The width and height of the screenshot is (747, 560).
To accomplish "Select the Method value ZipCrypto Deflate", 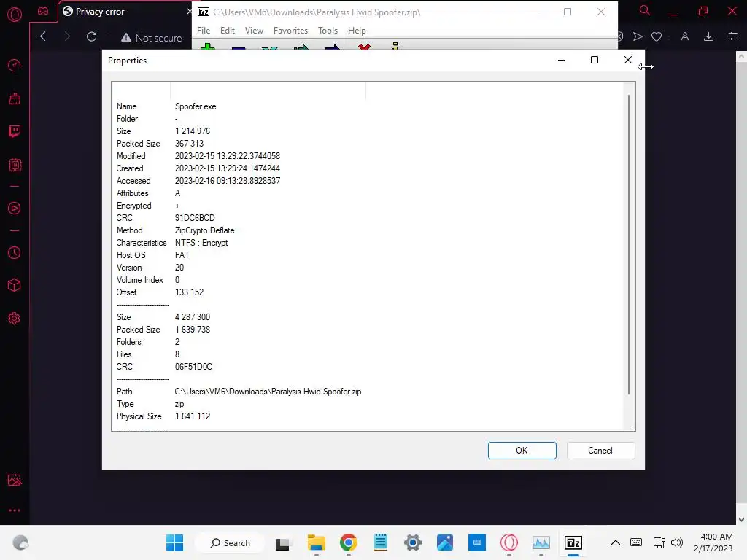I will point(205,230).
